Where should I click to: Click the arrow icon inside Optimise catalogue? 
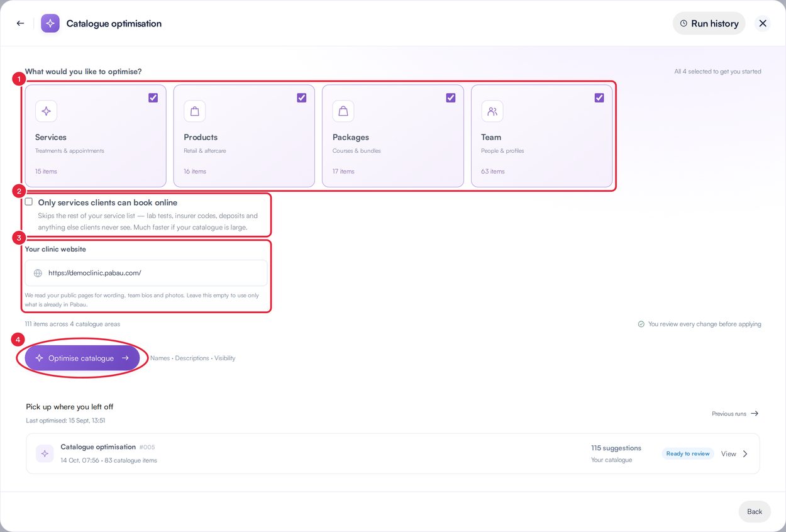125,358
